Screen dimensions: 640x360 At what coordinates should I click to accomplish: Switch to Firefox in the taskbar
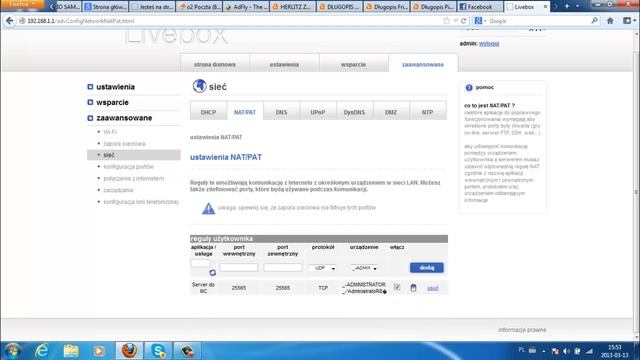coord(129,351)
